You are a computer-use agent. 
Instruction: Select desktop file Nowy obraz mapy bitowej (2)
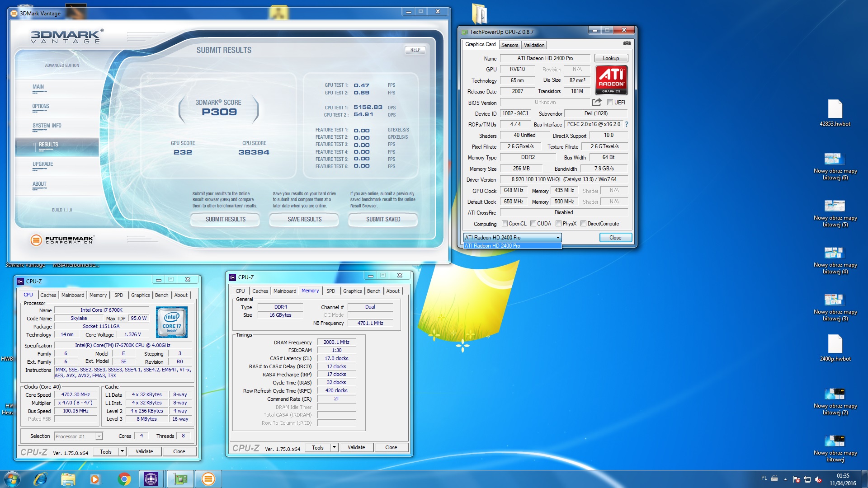click(x=835, y=401)
